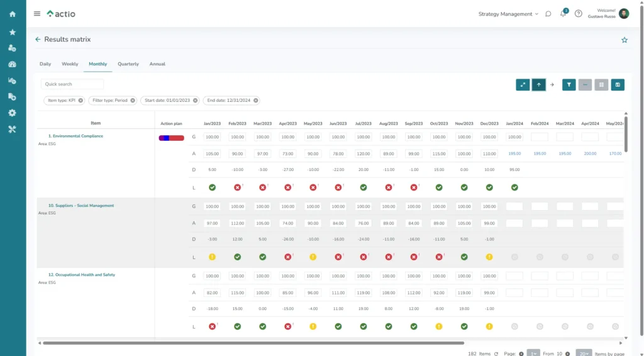The width and height of the screenshot is (644, 356).
Task: Switch to the Quarterly tab
Action: [128, 64]
